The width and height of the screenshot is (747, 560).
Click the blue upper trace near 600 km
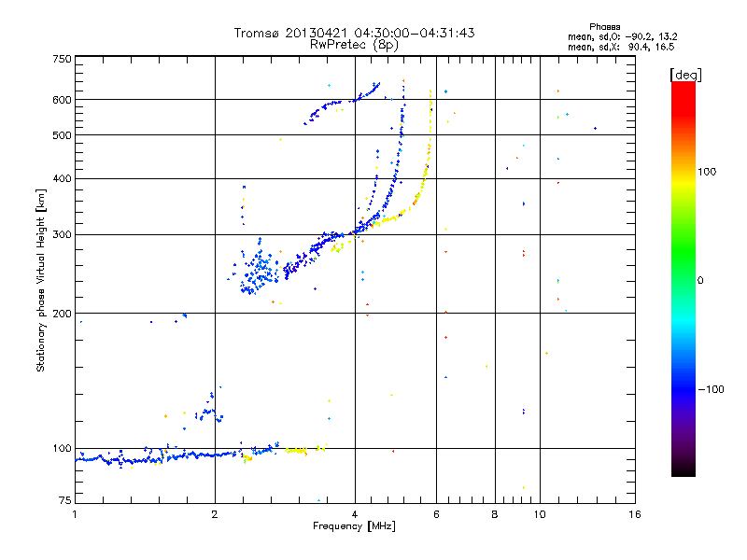341,102
